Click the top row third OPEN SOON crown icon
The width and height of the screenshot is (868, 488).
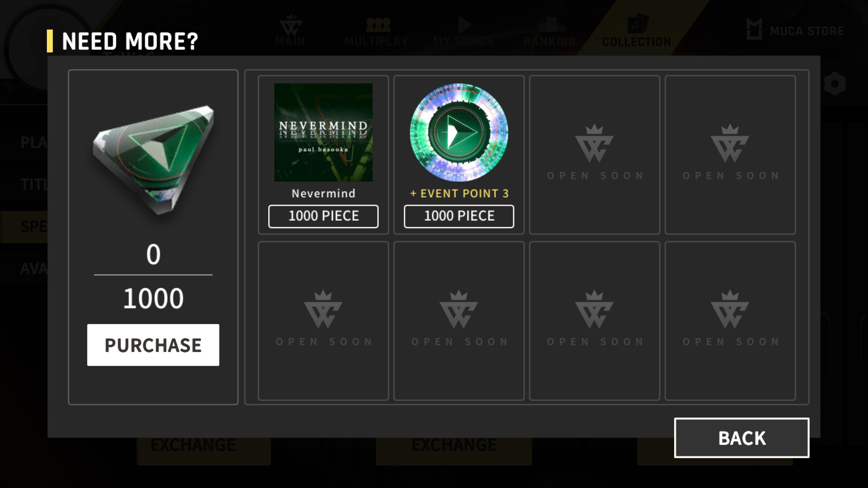click(x=594, y=144)
